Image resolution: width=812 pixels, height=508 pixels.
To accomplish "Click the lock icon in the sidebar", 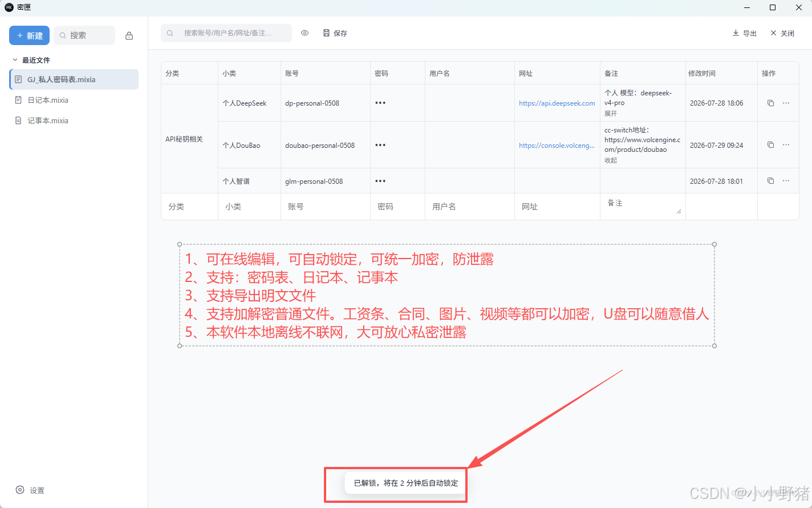I will [x=129, y=35].
